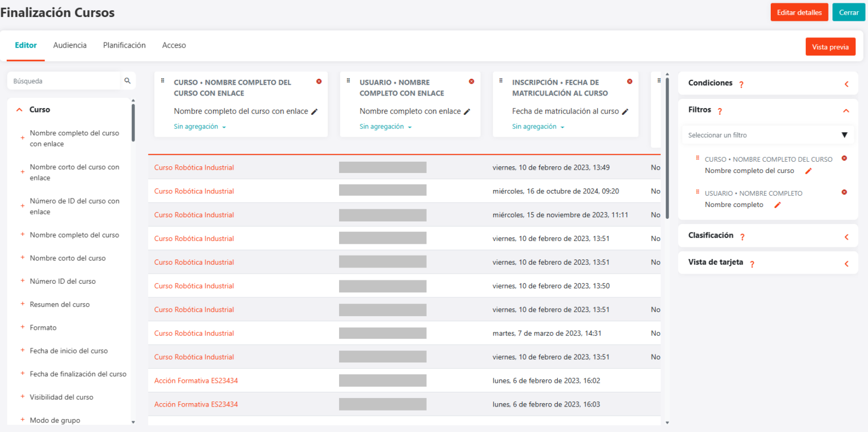
Task: Click the "Editar detalles" button
Action: (798, 12)
